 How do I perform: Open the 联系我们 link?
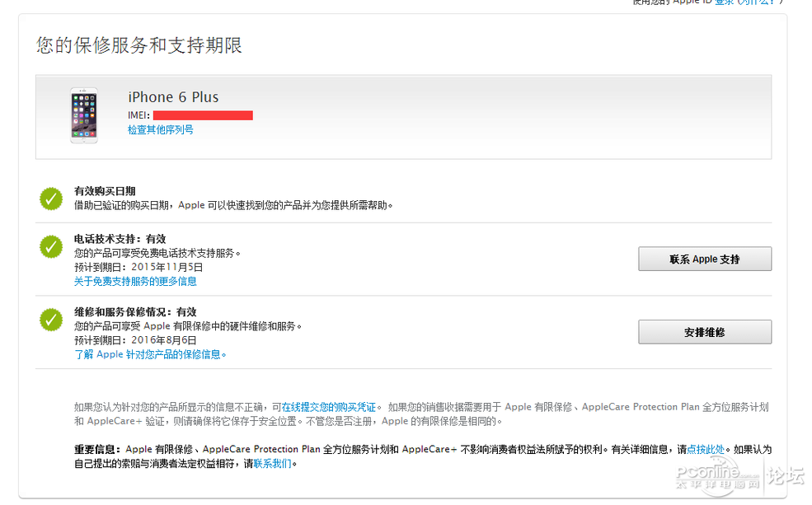tap(272, 464)
